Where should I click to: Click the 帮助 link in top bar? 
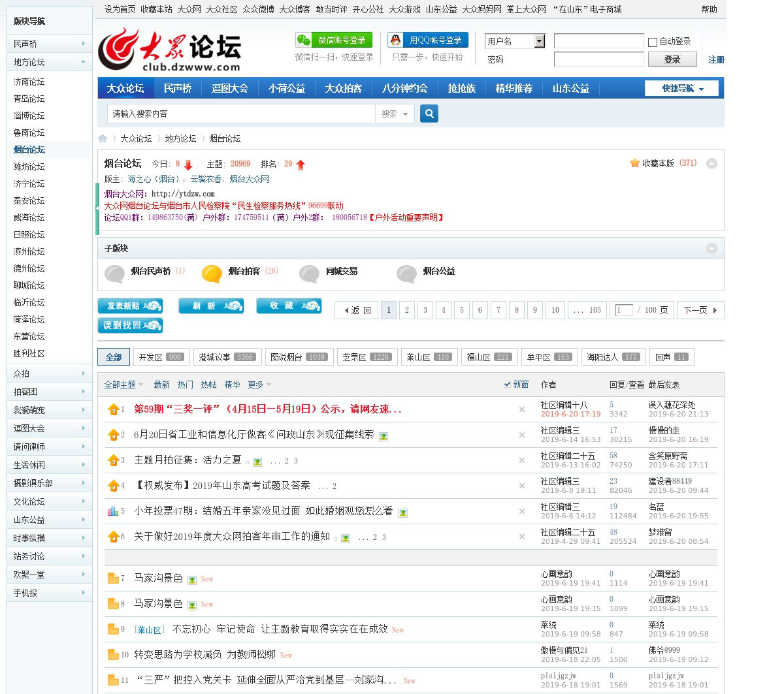coord(709,9)
